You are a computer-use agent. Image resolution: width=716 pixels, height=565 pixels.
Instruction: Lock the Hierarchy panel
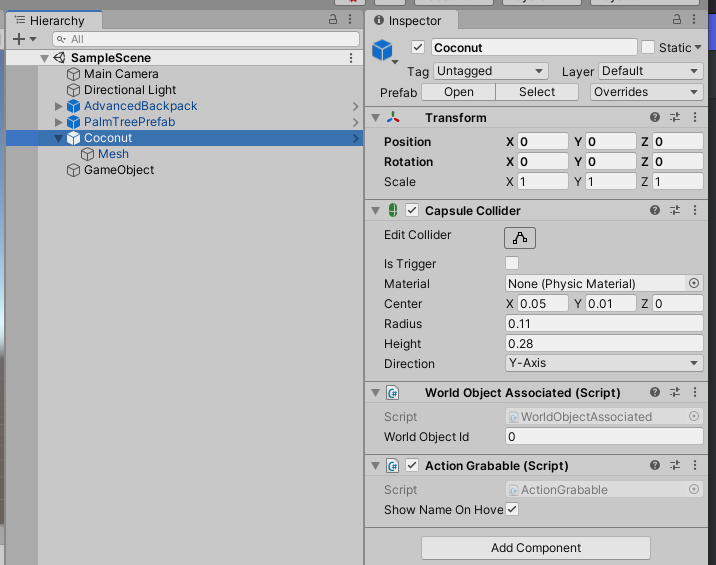pos(333,19)
